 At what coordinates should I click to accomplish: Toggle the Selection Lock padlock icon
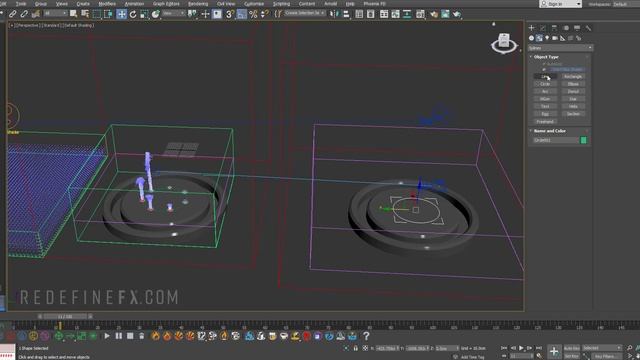click(356, 348)
